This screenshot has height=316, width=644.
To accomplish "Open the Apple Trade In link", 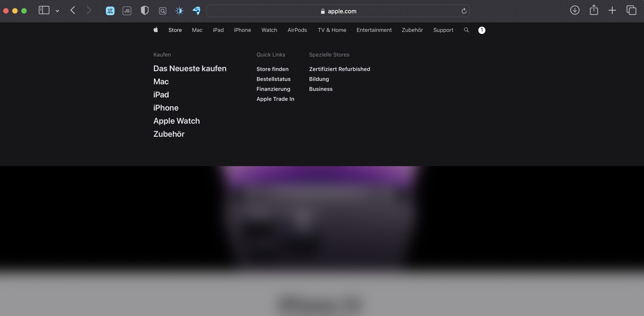I will pyautogui.click(x=275, y=99).
